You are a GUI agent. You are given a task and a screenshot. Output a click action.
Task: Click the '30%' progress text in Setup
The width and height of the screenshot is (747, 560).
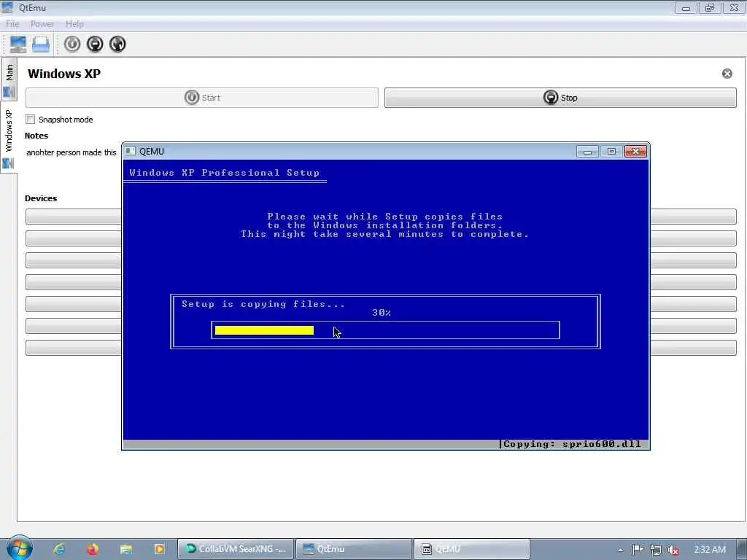pyautogui.click(x=382, y=313)
